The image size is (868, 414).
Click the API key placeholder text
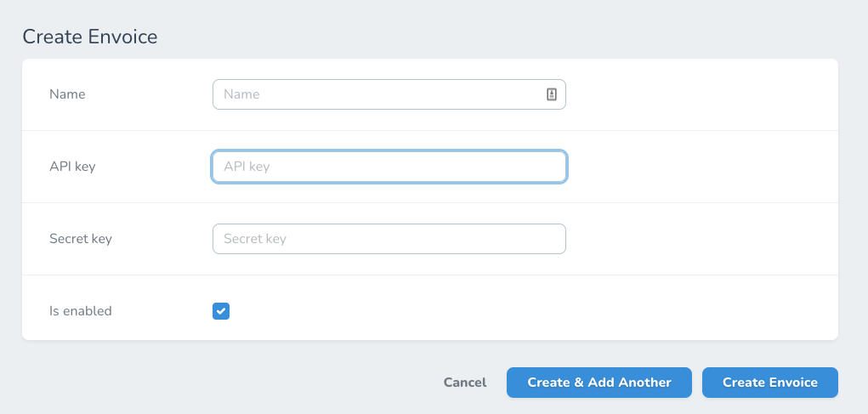tap(247, 167)
